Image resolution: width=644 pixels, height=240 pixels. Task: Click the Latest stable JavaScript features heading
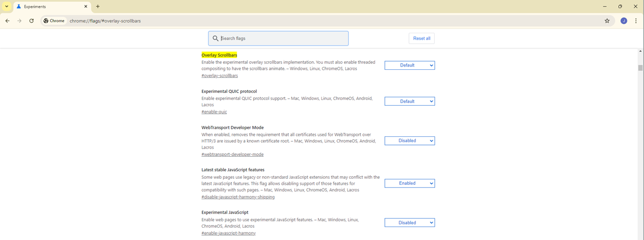(233, 170)
